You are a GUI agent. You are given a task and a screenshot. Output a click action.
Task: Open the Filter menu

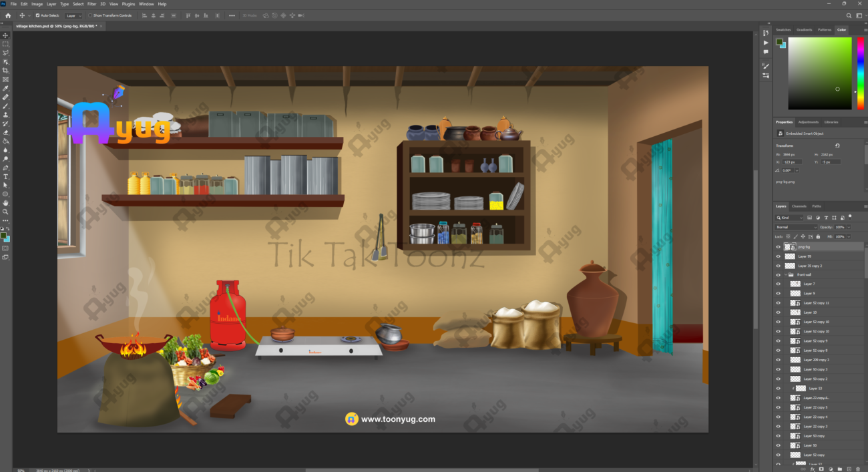(x=91, y=4)
